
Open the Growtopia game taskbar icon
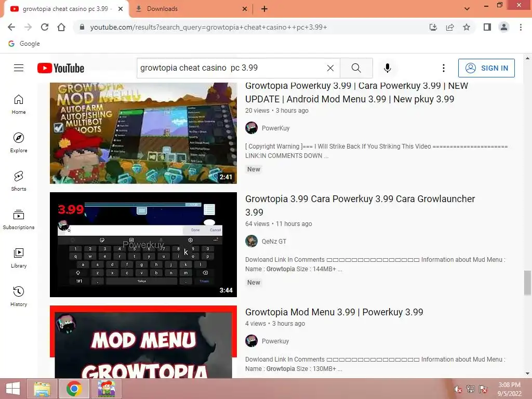coord(106,389)
